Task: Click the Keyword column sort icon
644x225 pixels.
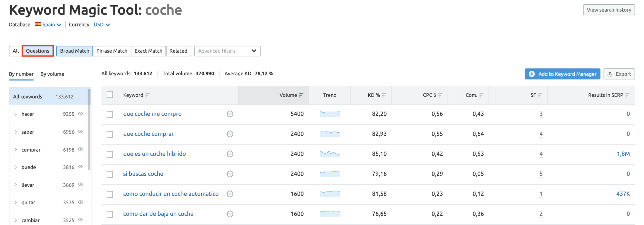Action: pyautogui.click(x=147, y=95)
